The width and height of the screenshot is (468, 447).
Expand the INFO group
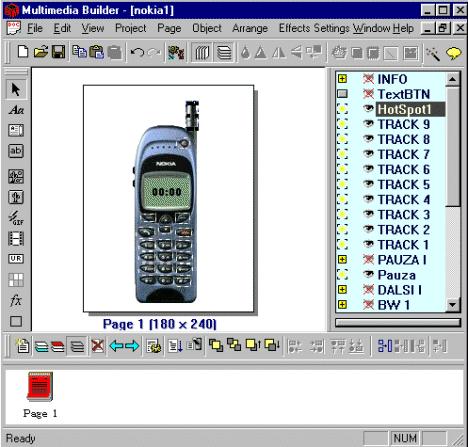(342, 79)
